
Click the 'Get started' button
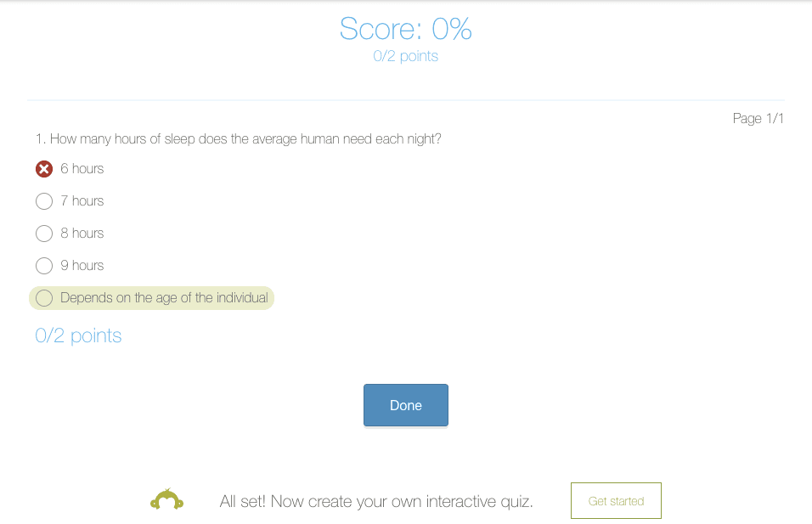click(x=615, y=500)
